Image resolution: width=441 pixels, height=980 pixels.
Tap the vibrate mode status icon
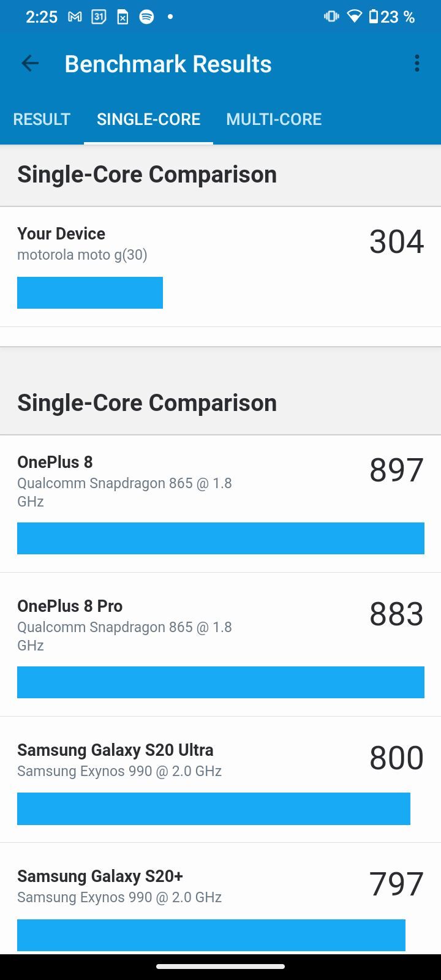point(331,17)
